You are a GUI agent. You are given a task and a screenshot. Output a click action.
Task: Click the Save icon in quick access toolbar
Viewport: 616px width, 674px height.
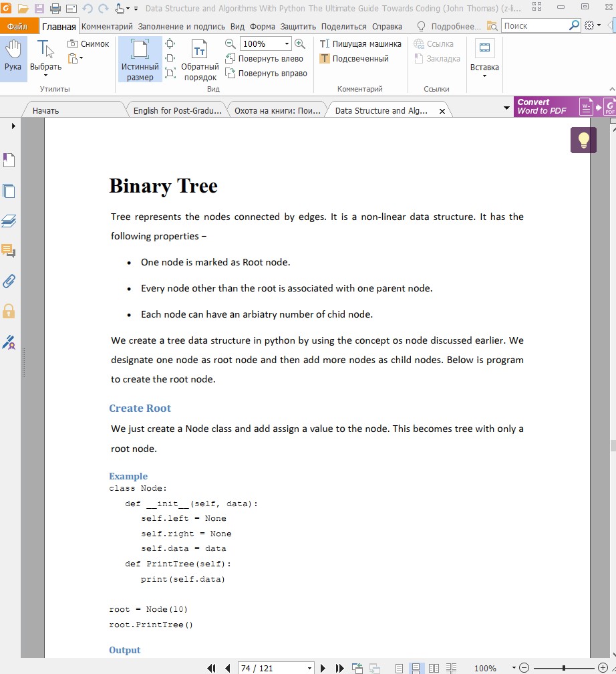point(39,8)
